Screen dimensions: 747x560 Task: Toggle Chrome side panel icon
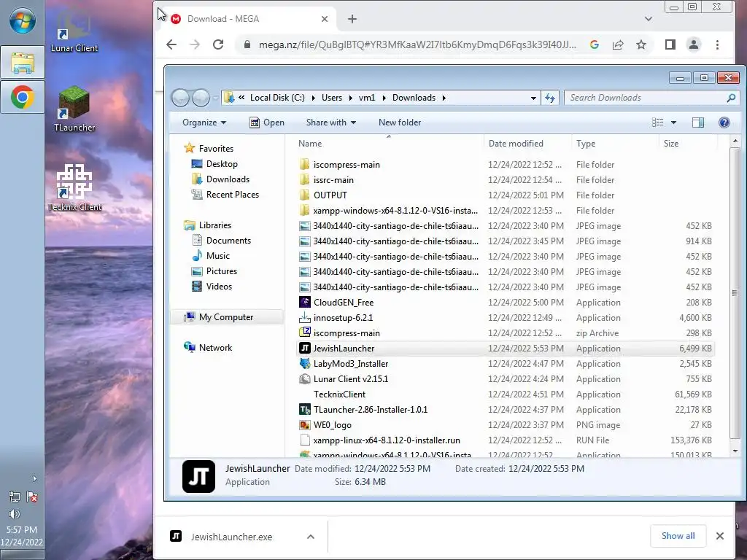pos(670,44)
